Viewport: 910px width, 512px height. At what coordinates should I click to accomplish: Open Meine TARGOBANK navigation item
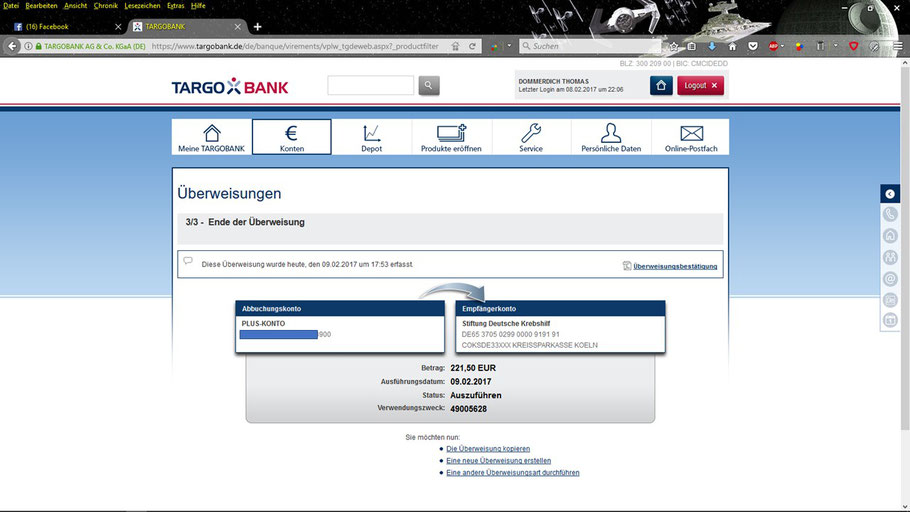coord(211,137)
